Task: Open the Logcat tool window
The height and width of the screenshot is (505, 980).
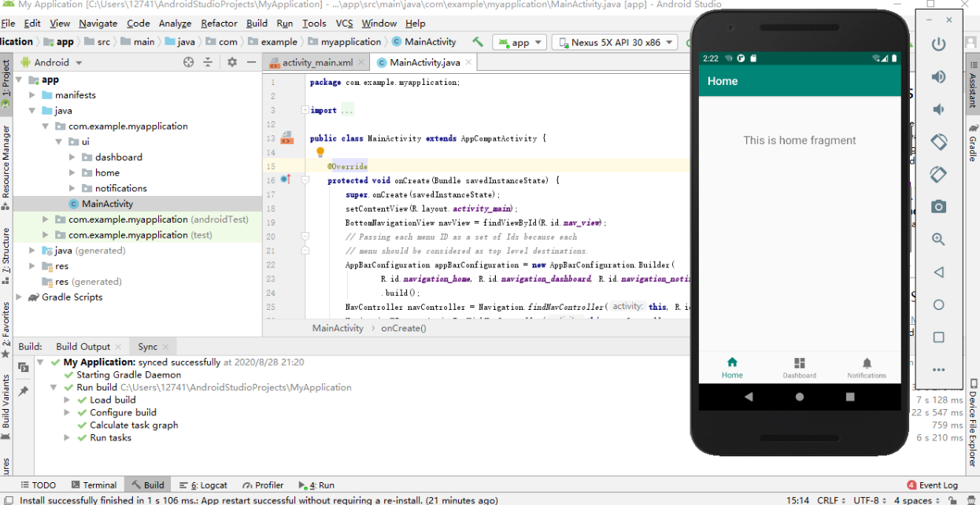Action: [x=203, y=485]
